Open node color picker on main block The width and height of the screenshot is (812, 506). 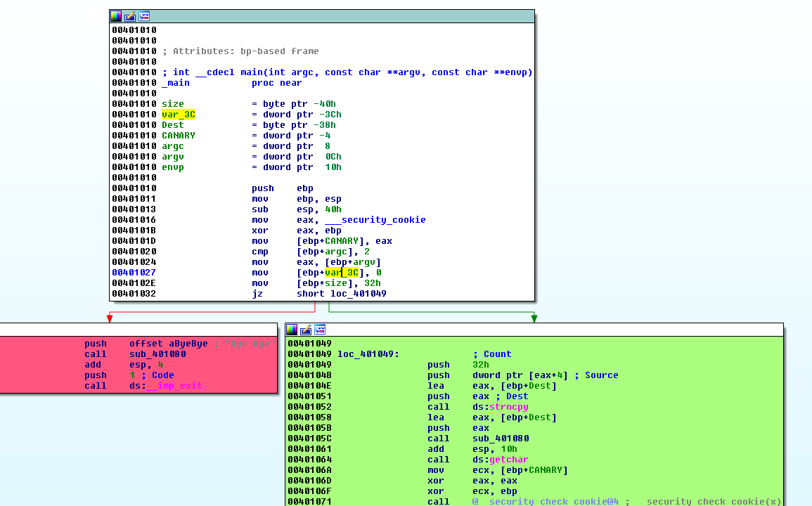point(116,16)
